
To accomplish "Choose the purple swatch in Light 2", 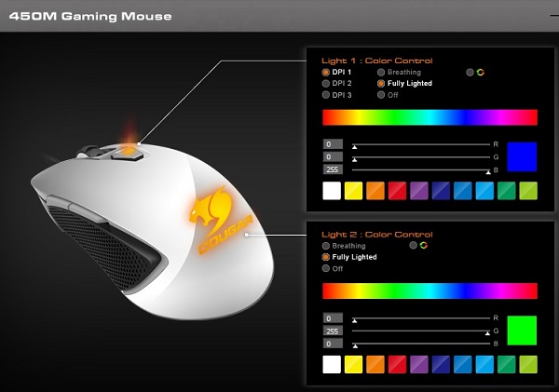I will pyautogui.click(x=419, y=365).
